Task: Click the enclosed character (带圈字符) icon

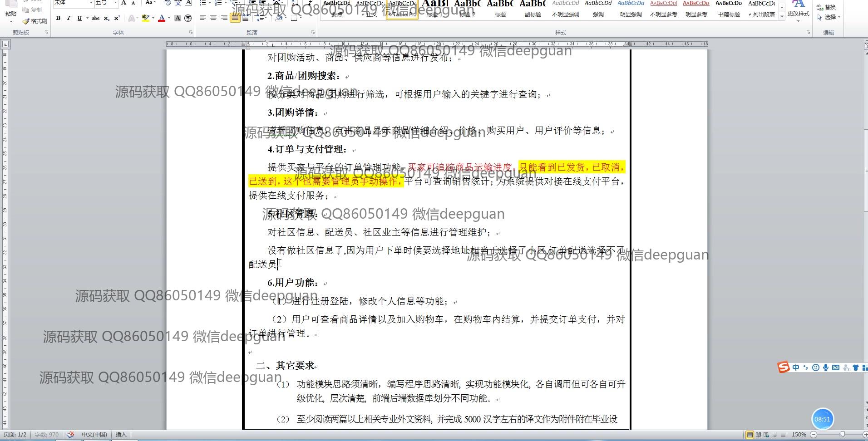Action: click(x=188, y=18)
